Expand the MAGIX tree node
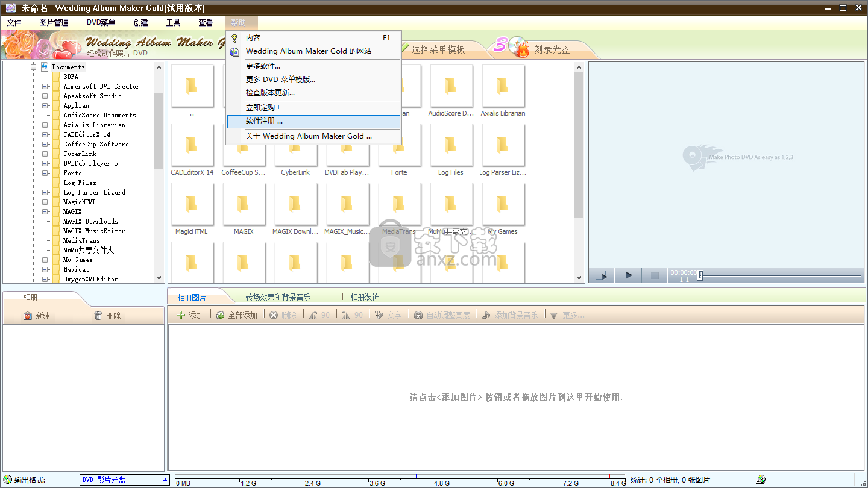Image resolution: width=868 pixels, height=488 pixels. (45, 211)
